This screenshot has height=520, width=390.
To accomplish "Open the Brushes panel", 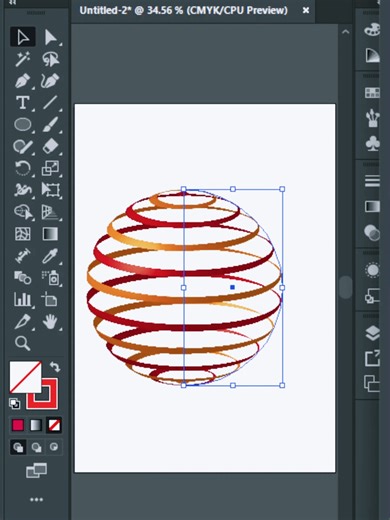I will pyautogui.click(x=372, y=118).
